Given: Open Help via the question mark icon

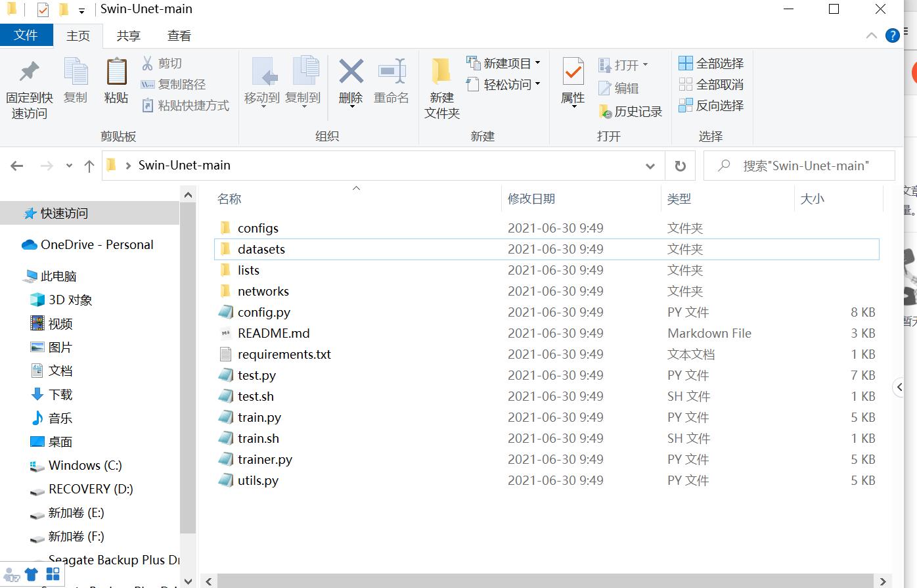Looking at the screenshot, I should tap(893, 35).
